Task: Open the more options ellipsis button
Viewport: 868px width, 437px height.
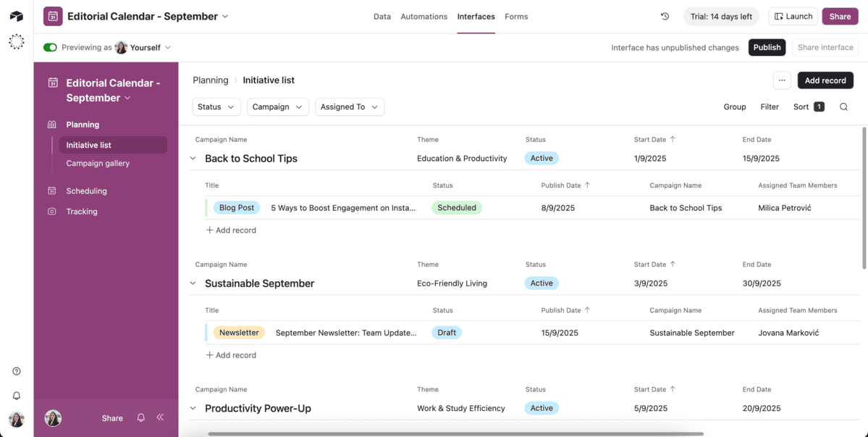Action: [x=781, y=80]
